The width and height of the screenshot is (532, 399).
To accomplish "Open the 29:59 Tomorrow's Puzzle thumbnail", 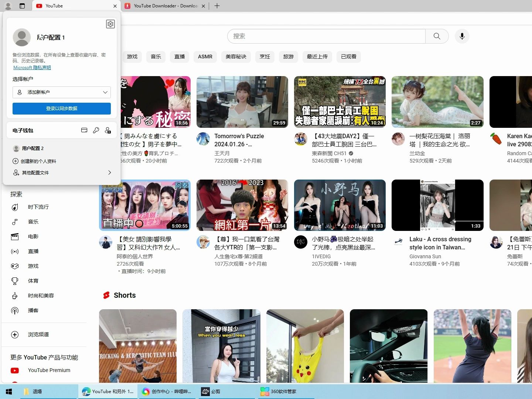I will (242, 102).
